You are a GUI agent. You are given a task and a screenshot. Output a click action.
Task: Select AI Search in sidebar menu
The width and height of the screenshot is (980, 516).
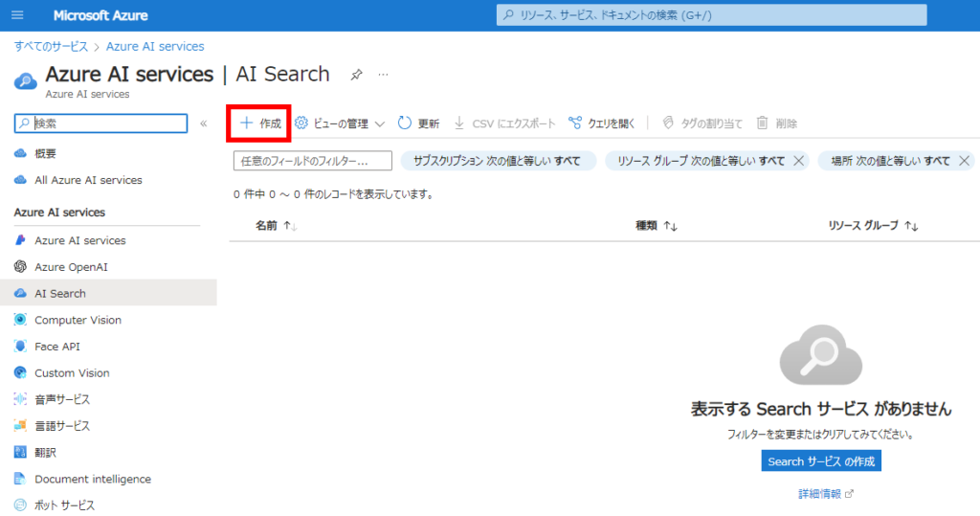[x=108, y=293]
